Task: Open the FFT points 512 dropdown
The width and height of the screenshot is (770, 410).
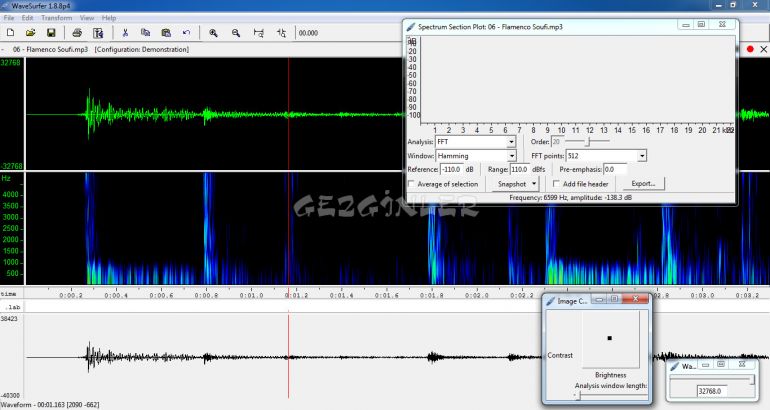Action: click(641, 156)
